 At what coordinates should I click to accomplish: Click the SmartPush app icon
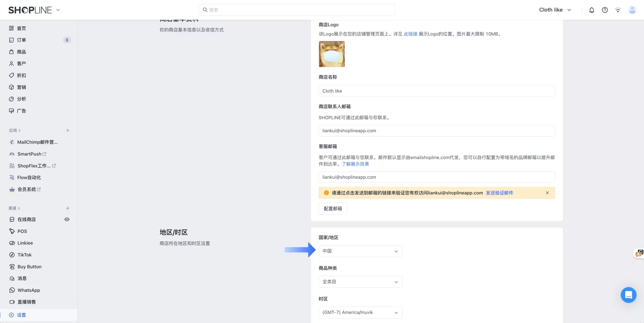[12, 154]
